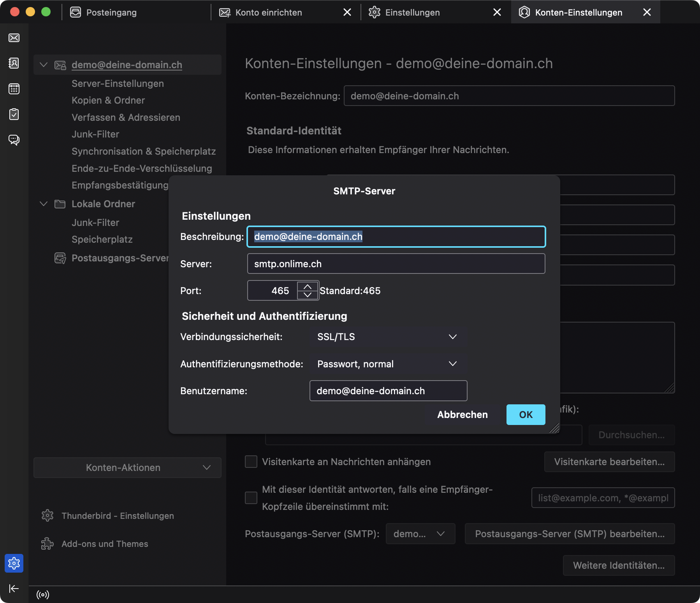
Task: Open the Postausgangs-Server (SMTP) demo dropdown
Action: pos(420,534)
